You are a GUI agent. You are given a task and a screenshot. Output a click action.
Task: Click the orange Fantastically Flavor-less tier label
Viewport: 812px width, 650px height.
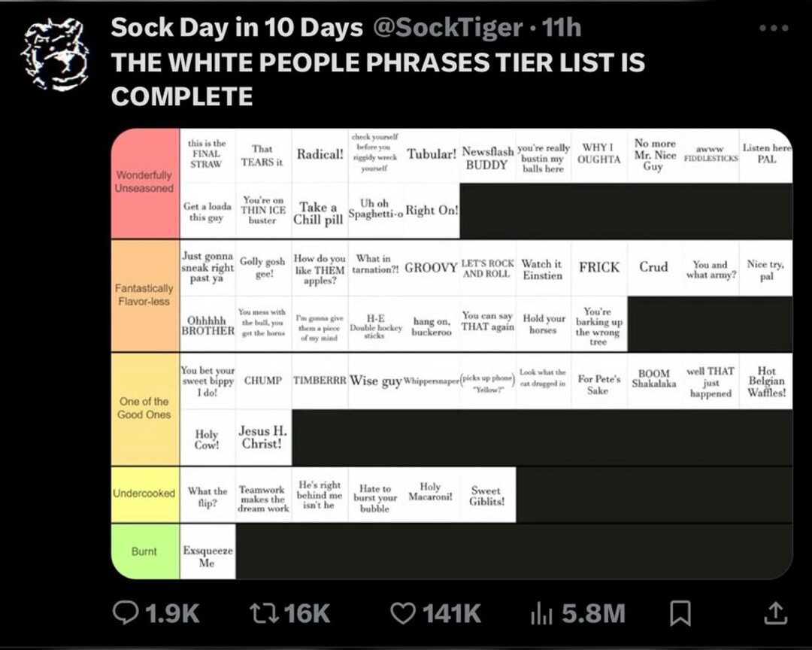[x=145, y=295]
